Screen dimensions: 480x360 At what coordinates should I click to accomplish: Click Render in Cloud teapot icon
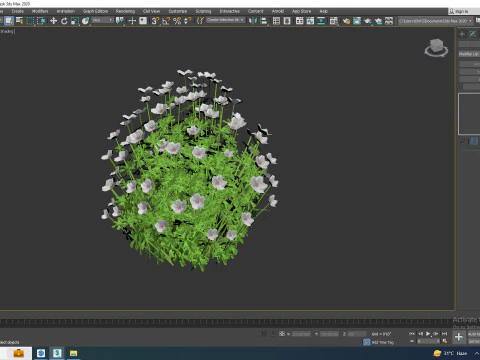tap(378, 21)
